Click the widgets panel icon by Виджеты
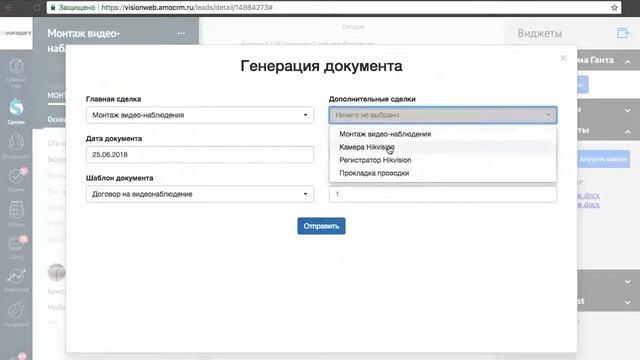Viewport: 640px width, 360px height. (x=623, y=33)
